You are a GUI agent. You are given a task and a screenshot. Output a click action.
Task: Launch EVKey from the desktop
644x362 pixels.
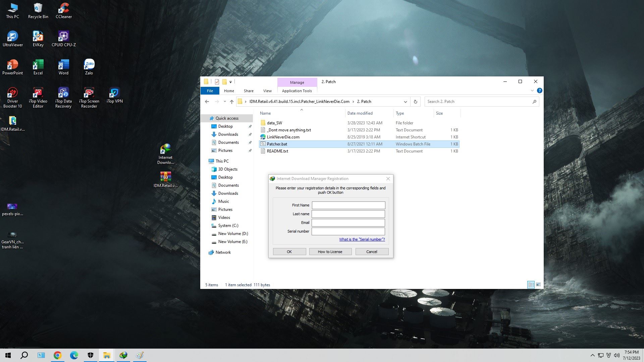click(x=38, y=39)
